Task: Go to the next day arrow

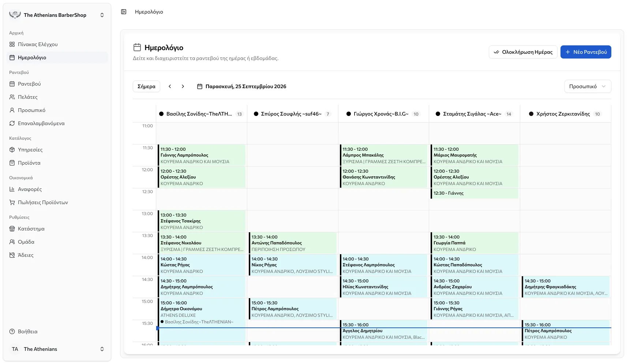Action: tap(183, 86)
